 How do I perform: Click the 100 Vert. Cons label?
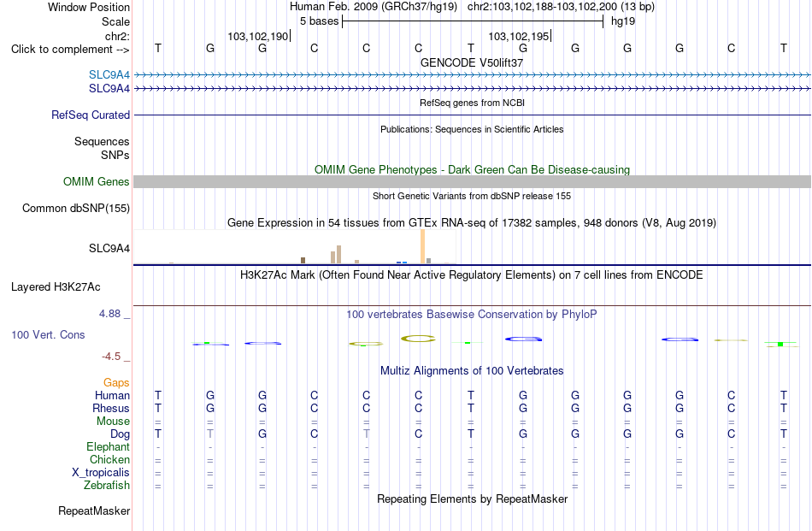[x=48, y=334]
